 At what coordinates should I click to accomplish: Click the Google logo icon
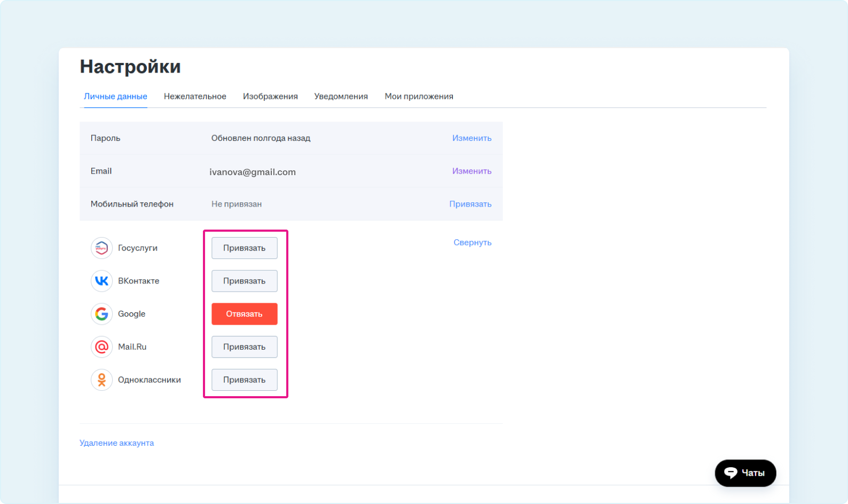click(101, 314)
